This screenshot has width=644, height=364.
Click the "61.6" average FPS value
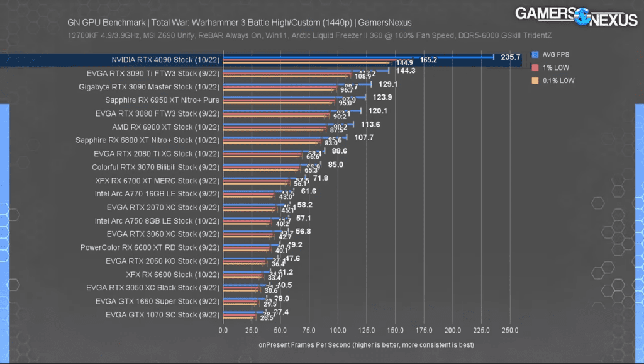[309, 191]
